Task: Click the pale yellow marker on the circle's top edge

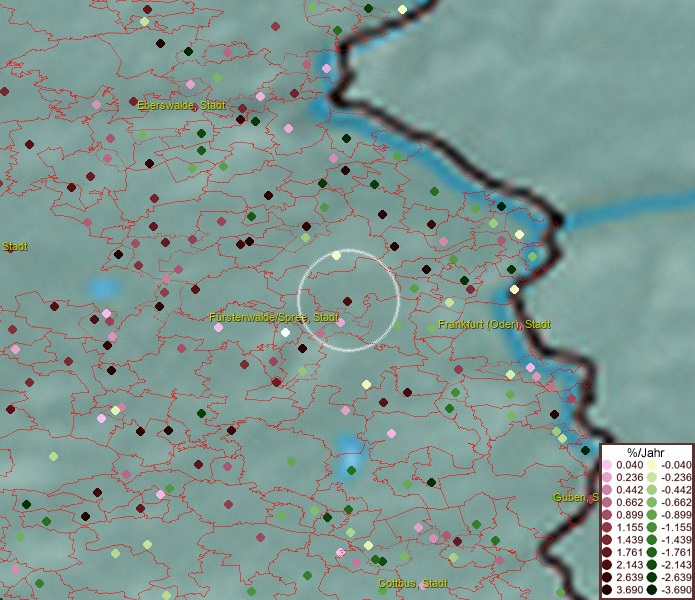Action: pyautogui.click(x=337, y=256)
